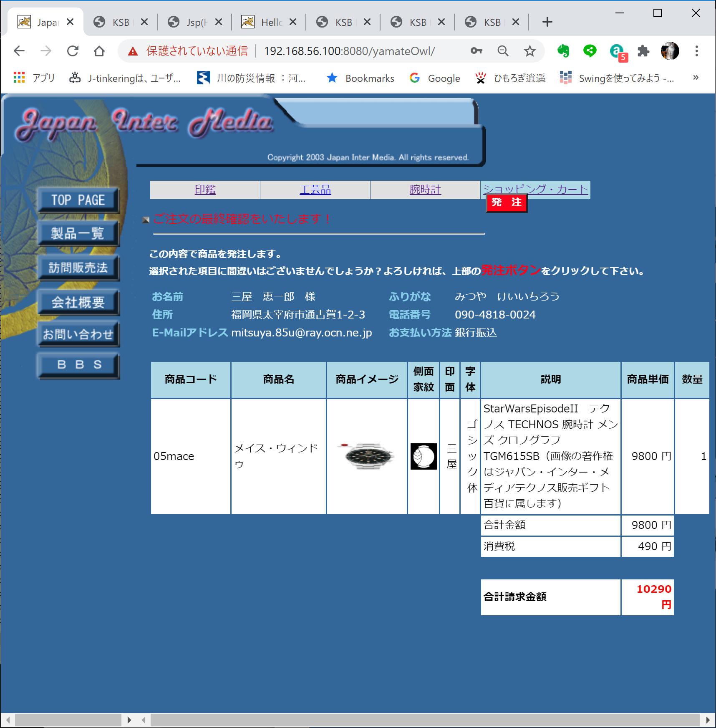The height and width of the screenshot is (728, 716).
Task: Close the Jsp tab
Action: [x=219, y=22]
